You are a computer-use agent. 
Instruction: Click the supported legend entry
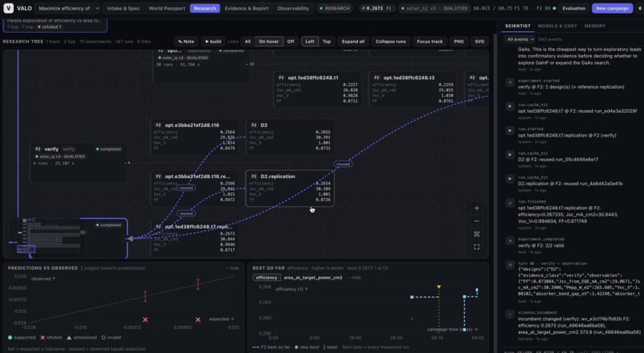pos(22,337)
